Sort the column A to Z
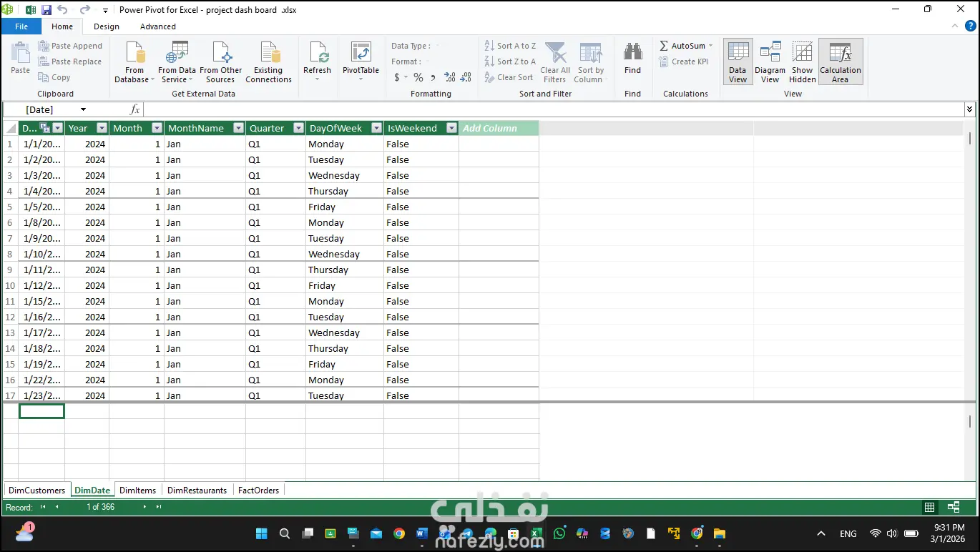 510,46
